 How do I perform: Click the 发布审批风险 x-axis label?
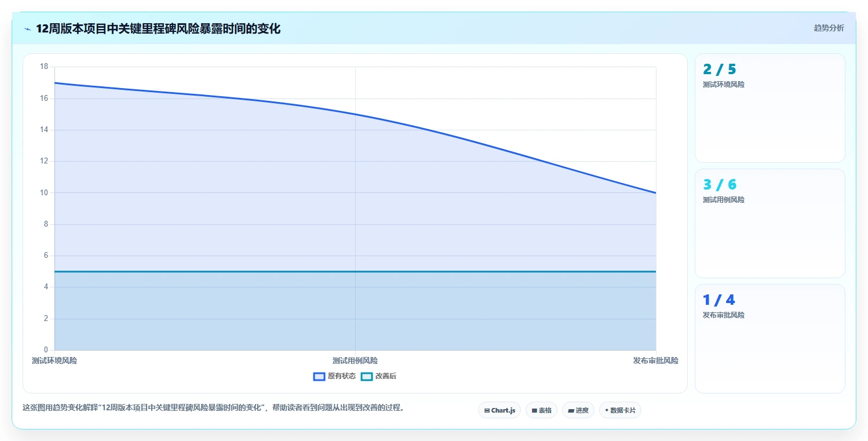[655, 360]
